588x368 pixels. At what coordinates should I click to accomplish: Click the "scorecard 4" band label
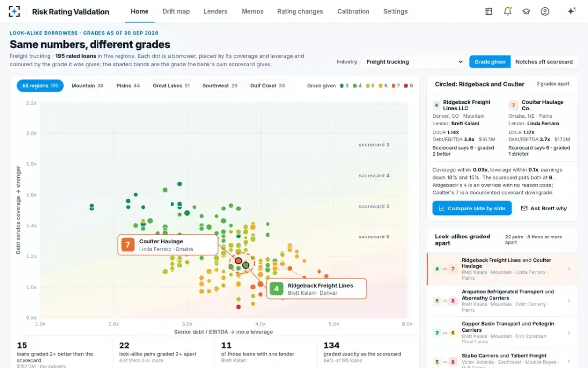coord(374,175)
